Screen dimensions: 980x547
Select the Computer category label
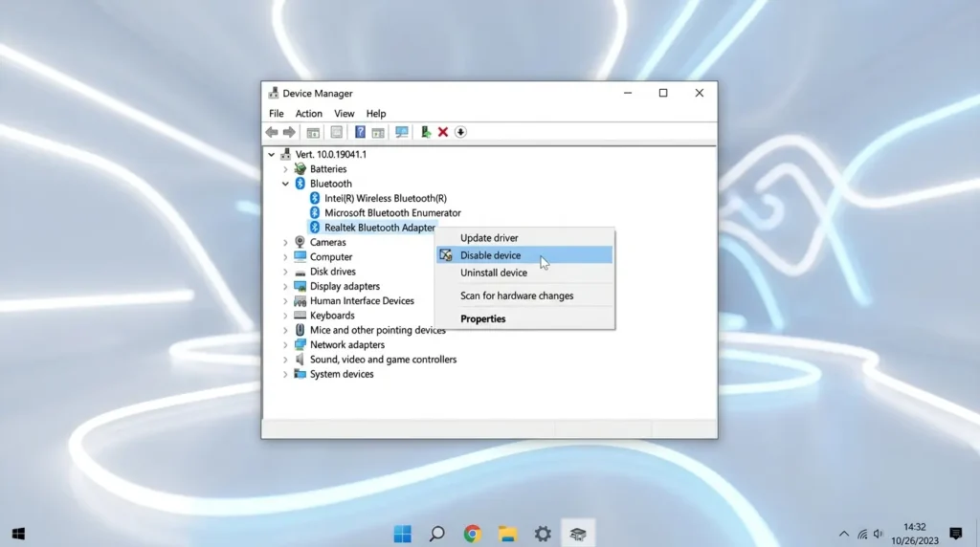tap(330, 256)
